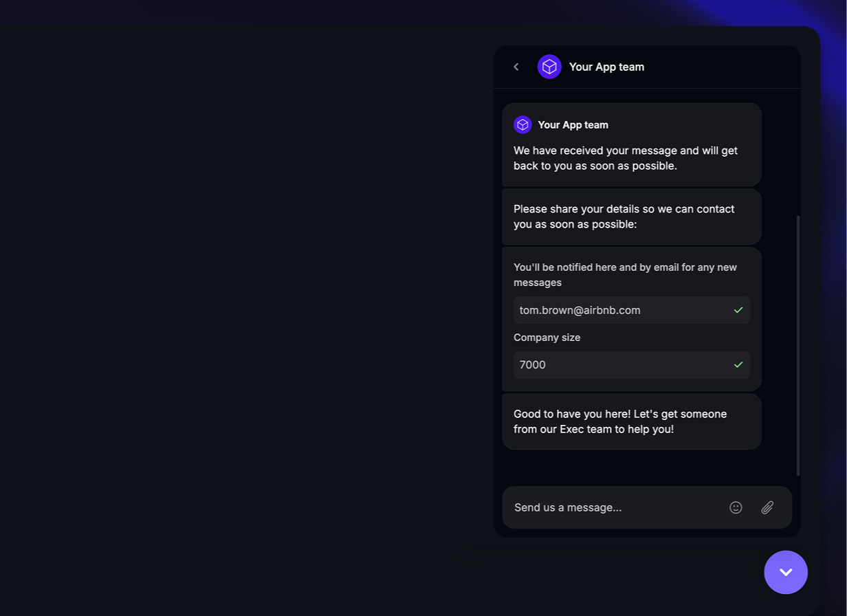Click the attachment paperclip icon

767,507
